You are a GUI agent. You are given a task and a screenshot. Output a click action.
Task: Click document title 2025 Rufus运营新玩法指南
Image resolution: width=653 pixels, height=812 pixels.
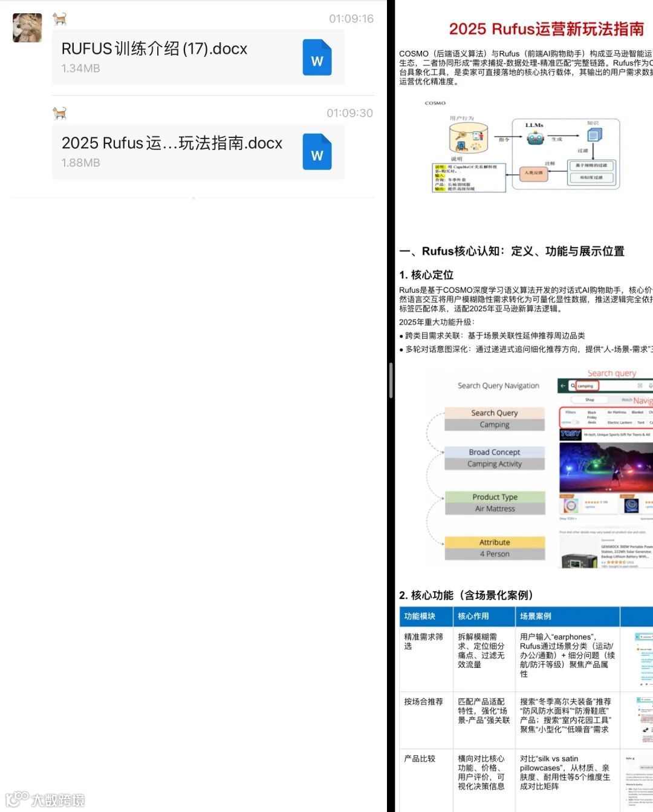coord(547,29)
